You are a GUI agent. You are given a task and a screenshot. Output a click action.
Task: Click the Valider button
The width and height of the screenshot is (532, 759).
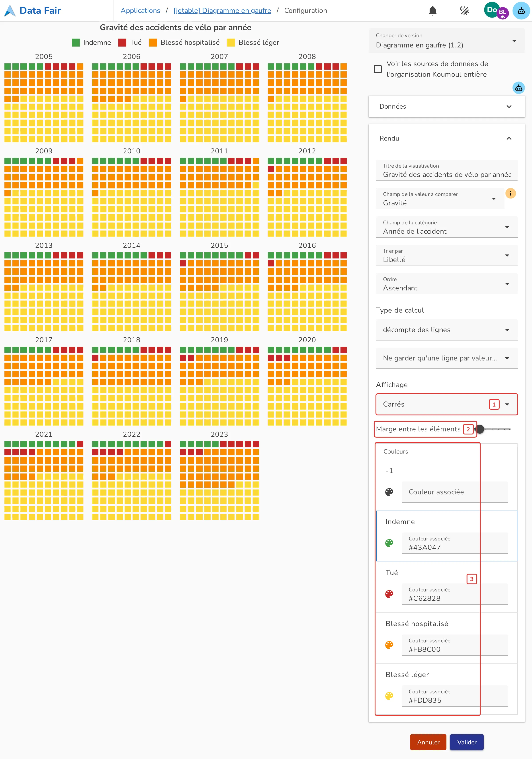(x=467, y=742)
